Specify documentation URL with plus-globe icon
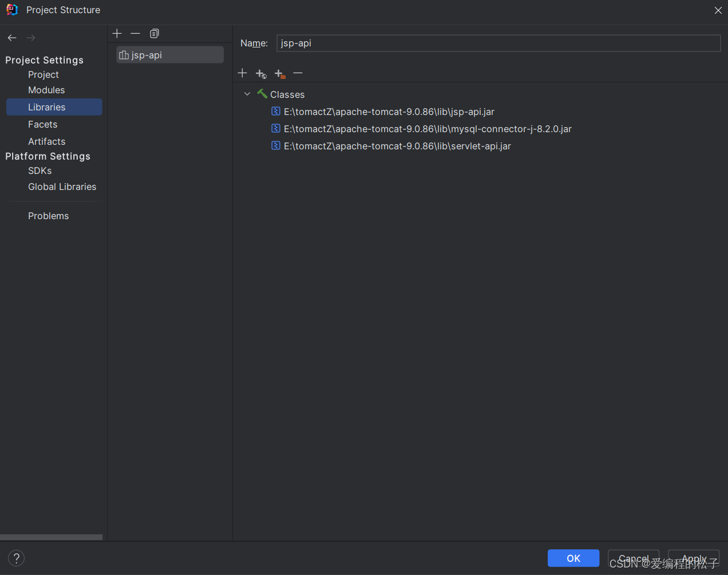 [261, 74]
